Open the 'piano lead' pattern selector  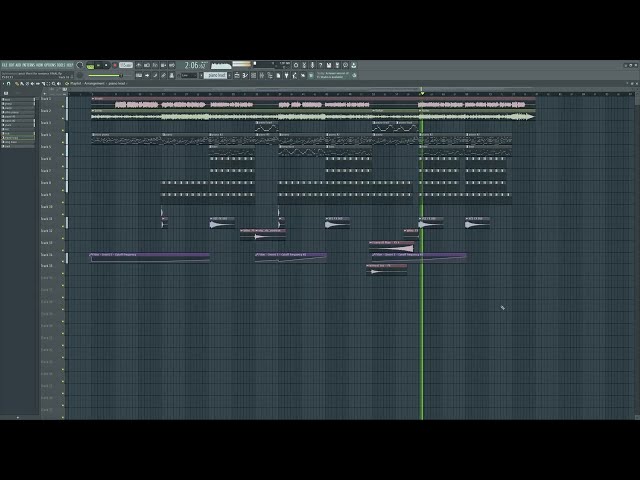(x=216, y=75)
